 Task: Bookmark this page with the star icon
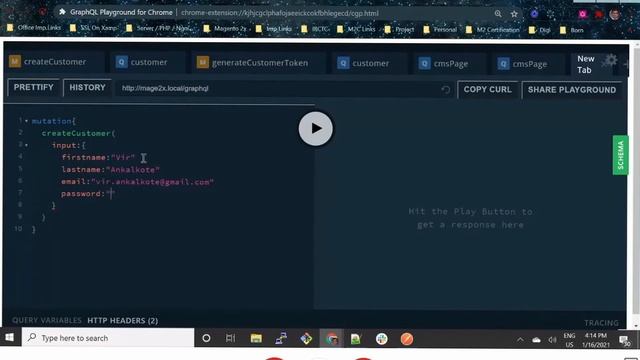pos(514,14)
